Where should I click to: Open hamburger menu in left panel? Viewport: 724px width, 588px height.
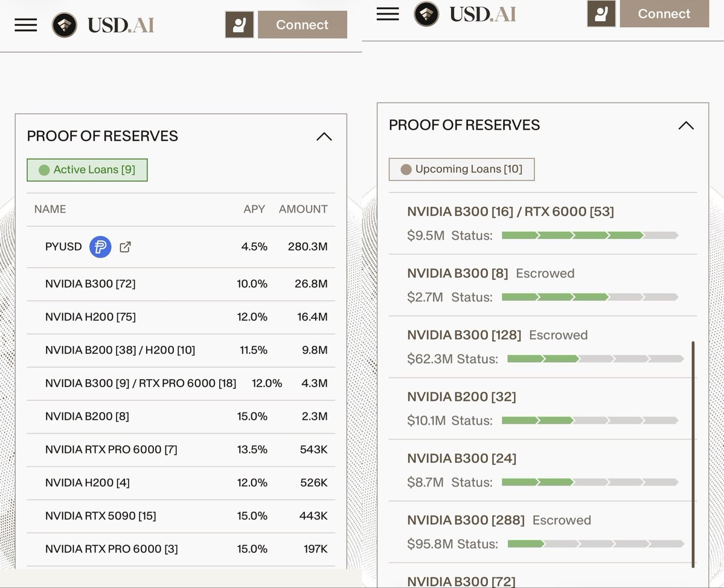(26, 25)
